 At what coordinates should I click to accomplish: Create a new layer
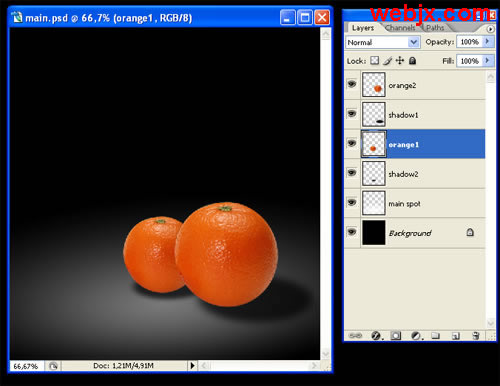click(456, 336)
